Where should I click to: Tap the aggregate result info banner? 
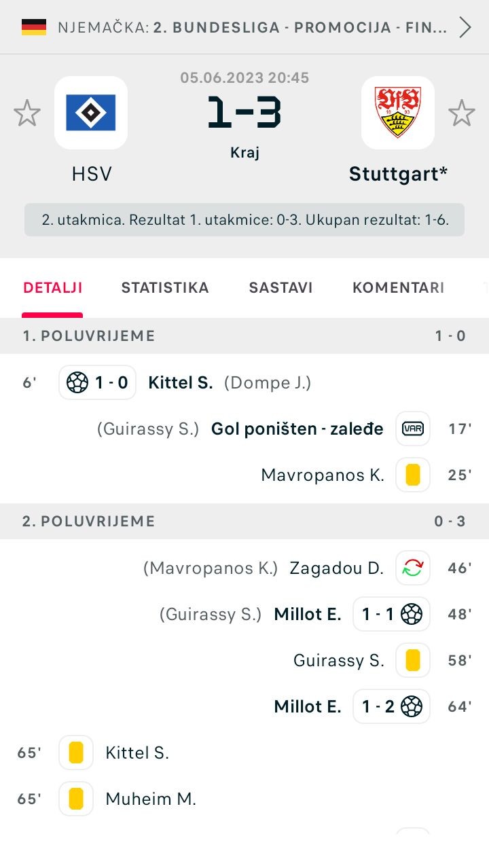pos(244,220)
